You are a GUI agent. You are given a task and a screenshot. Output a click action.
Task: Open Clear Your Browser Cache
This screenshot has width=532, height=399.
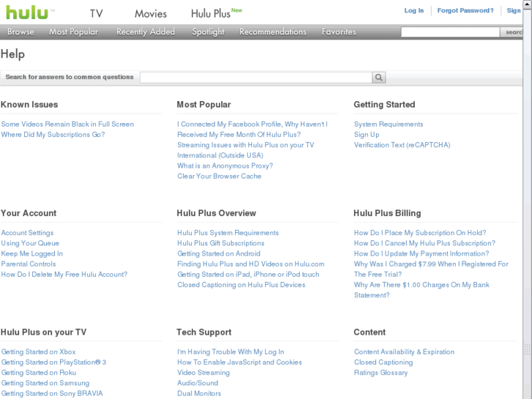(x=220, y=176)
